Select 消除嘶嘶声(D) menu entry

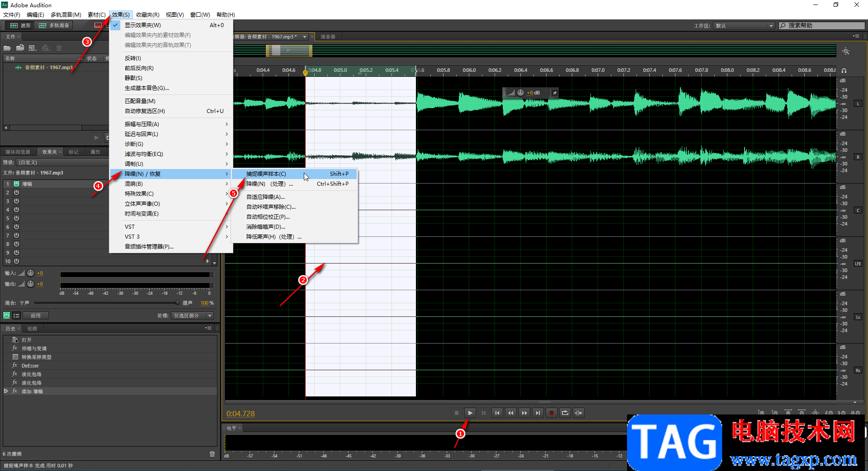click(294, 226)
